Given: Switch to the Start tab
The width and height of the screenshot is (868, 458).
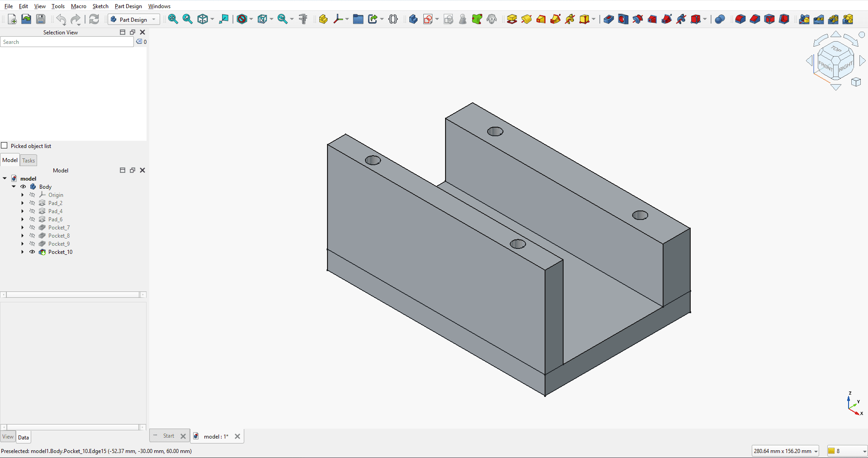Looking at the screenshot, I should tap(169, 436).
